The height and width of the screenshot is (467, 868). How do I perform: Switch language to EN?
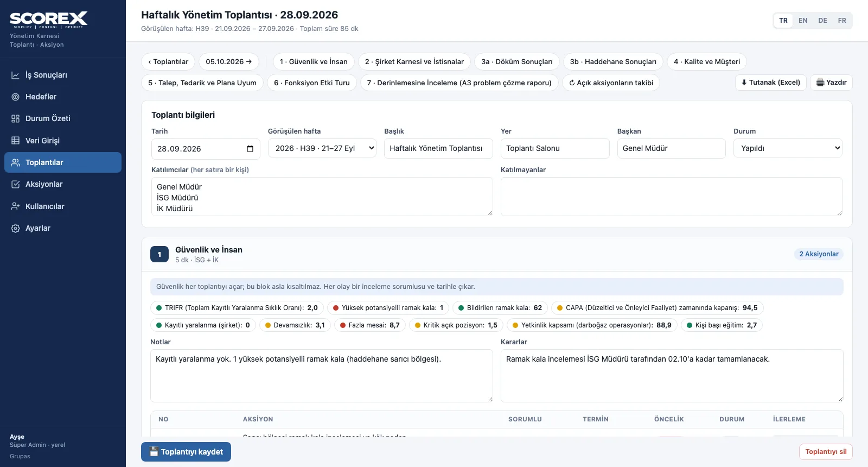coord(803,21)
